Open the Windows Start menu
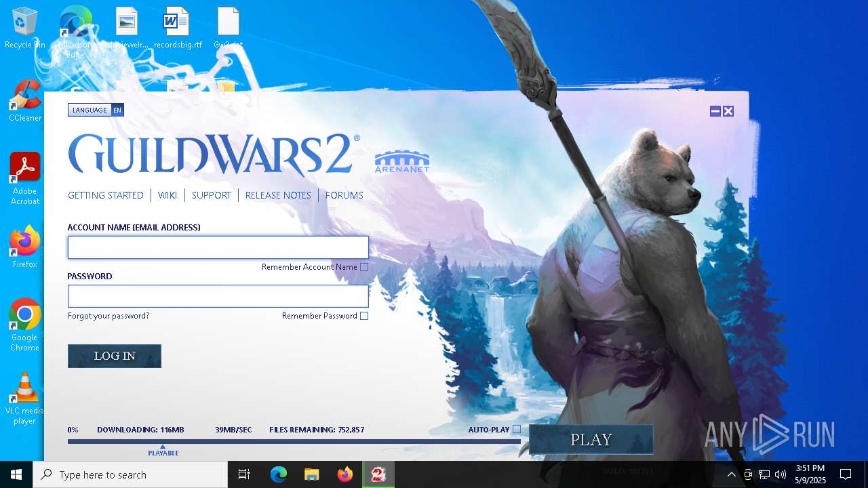Viewport: 868px width, 488px height. (16, 474)
